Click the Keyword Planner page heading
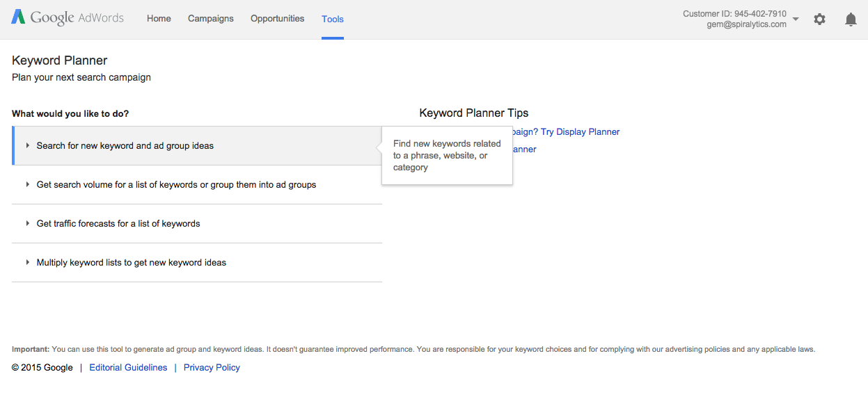 (60, 60)
